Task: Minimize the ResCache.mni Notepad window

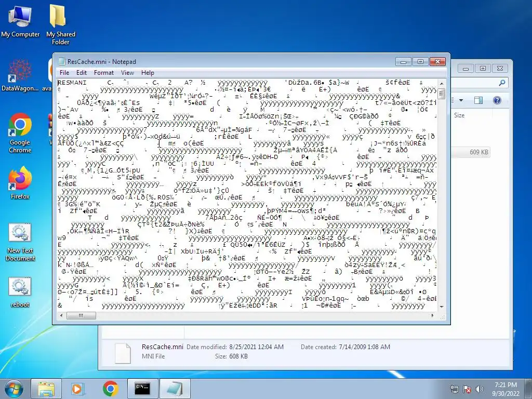Action: (403, 62)
